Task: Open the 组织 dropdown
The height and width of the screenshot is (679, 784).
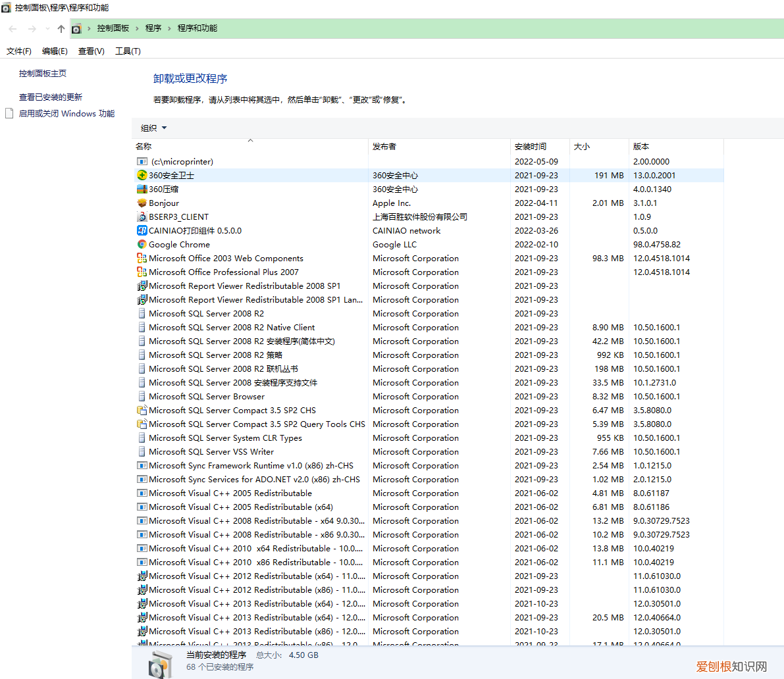Action: [153, 128]
